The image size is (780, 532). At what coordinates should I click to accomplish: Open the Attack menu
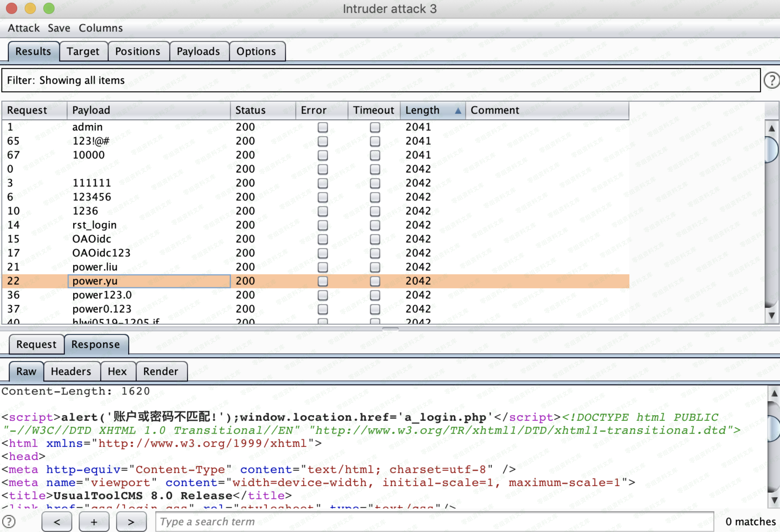(23, 28)
